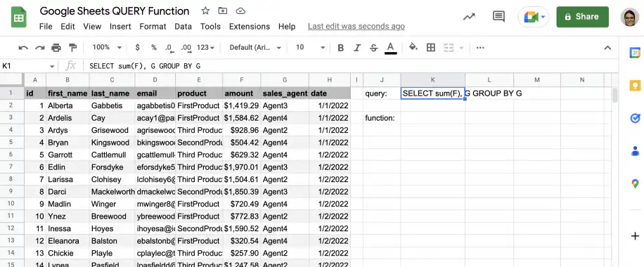Screen dimensions: 644x267
Task: Select the cell containing $1,419.29
Action: (242, 105)
